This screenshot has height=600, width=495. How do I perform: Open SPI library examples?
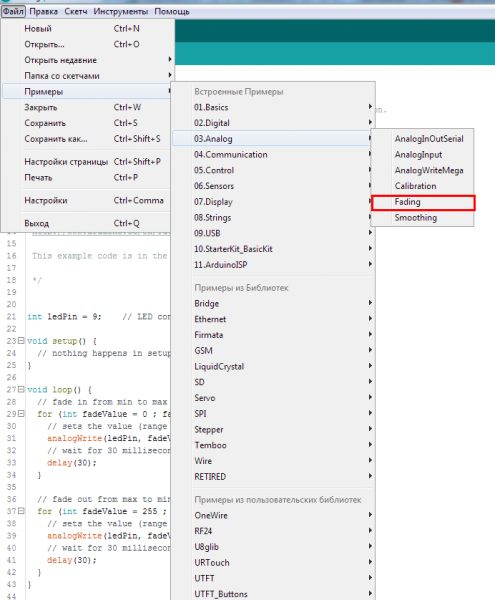pos(273,414)
